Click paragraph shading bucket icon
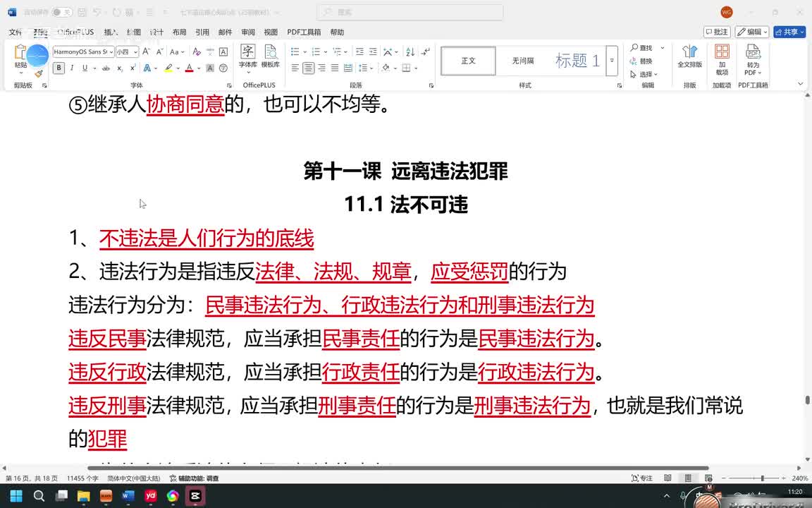812x508 pixels. [x=386, y=68]
